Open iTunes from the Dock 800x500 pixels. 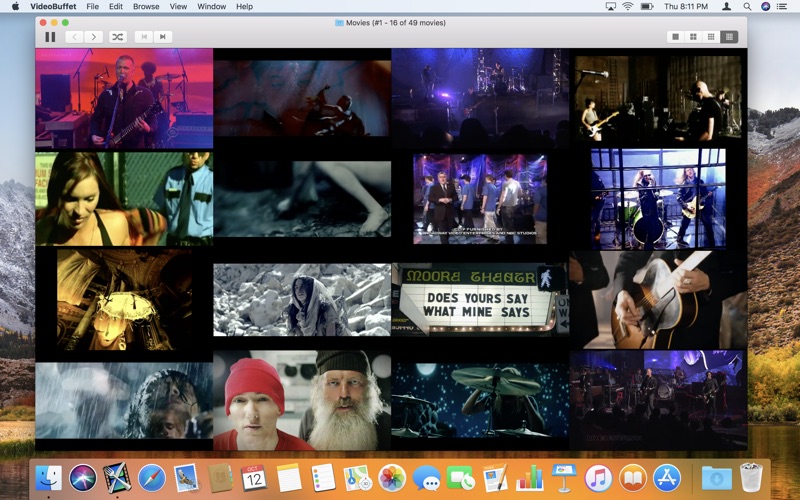coord(598,478)
